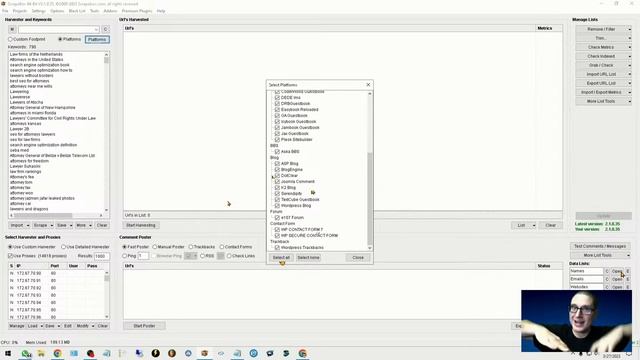Open the WhatsApp taskbar icon
This screenshot has height=360, width=640.
click(x=26, y=353)
